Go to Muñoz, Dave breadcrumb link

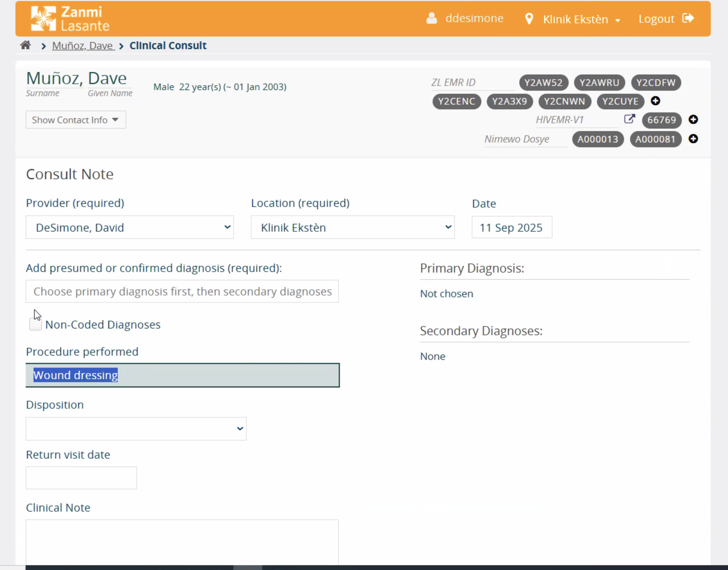(x=83, y=46)
